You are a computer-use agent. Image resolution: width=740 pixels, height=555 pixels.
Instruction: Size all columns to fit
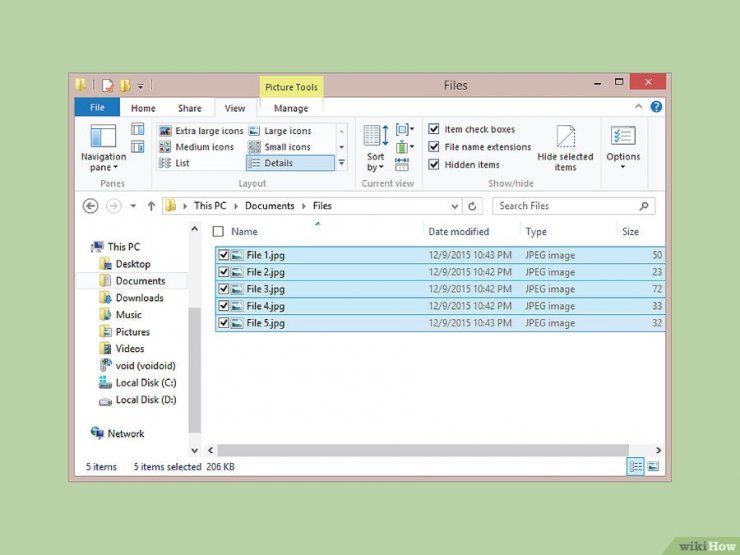pyautogui.click(x=402, y=164)
